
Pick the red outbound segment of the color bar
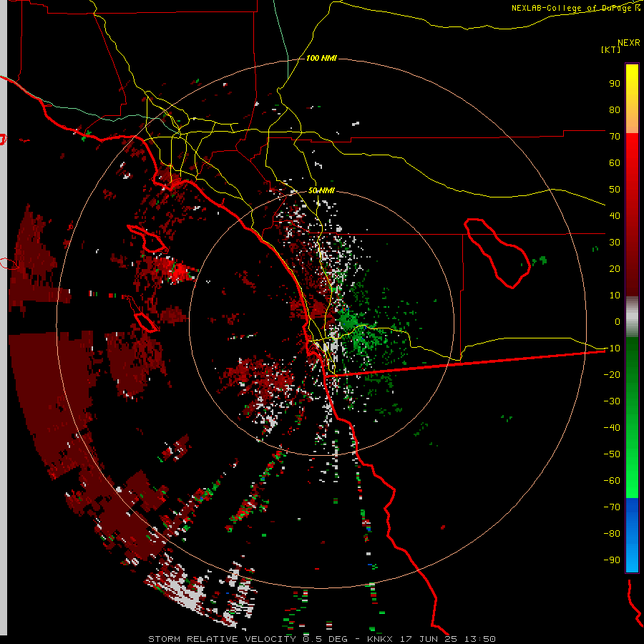point(632,215)
